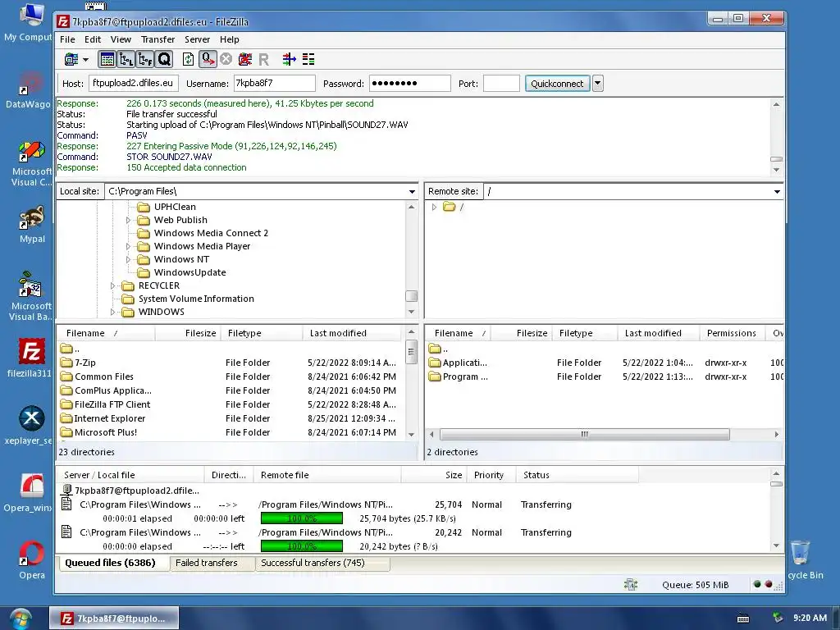Screen dimensions: 840x630
Task: Click the Username input field
Action: pos(274,83)
